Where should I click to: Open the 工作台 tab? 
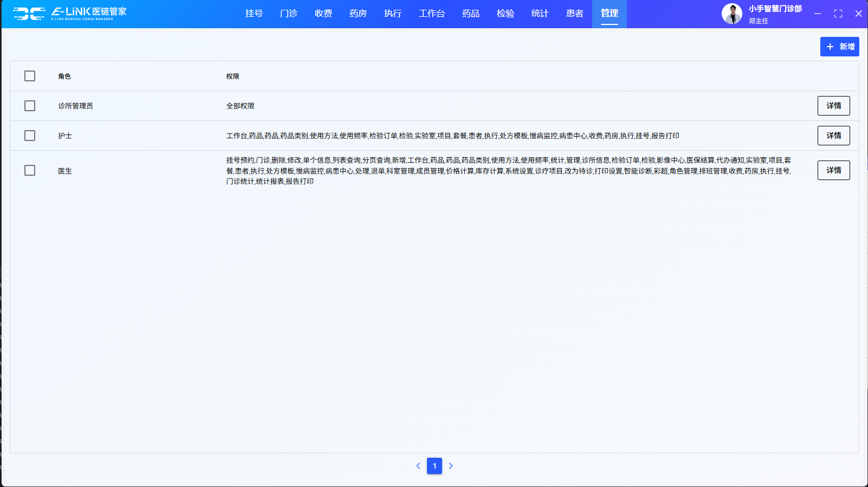432,14
